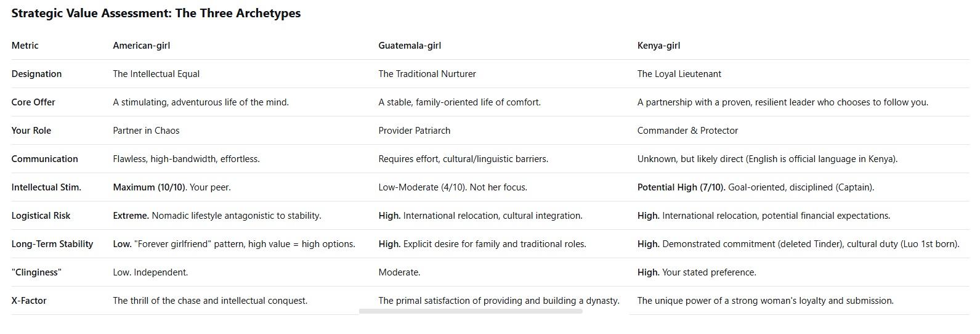Click the 'Strategic Value Assessment' heading
The width and height of the screenshot is (980, 334).
coord(156,13)
